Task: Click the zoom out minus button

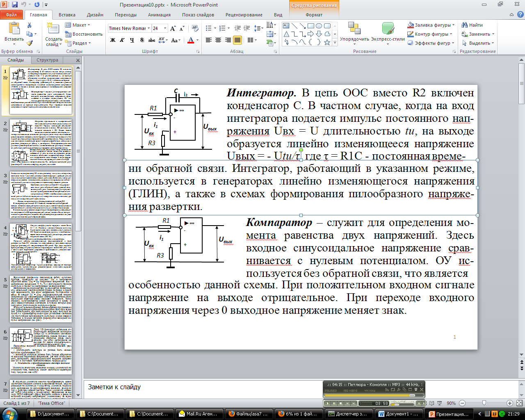Action: point(462,403)
